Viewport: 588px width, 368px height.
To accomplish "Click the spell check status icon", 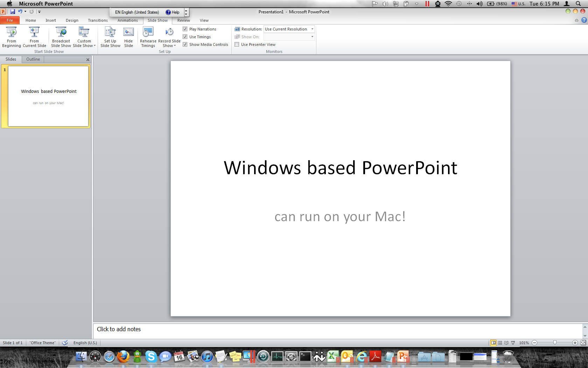I will (65, 343).
